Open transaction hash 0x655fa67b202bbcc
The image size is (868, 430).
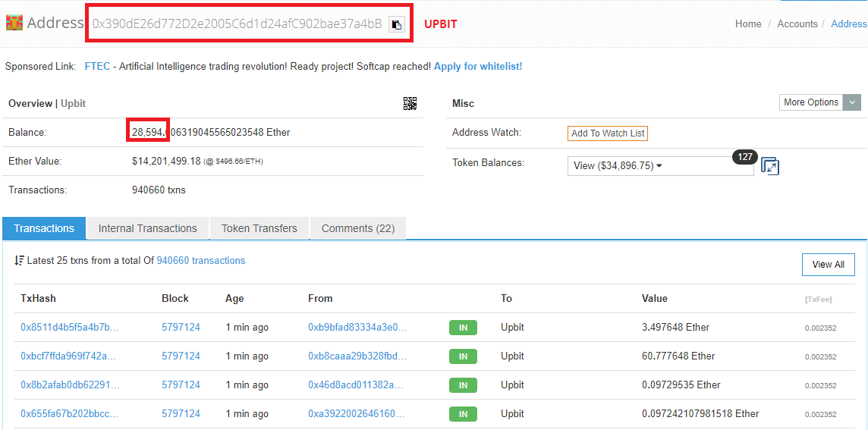pos(70,413)
